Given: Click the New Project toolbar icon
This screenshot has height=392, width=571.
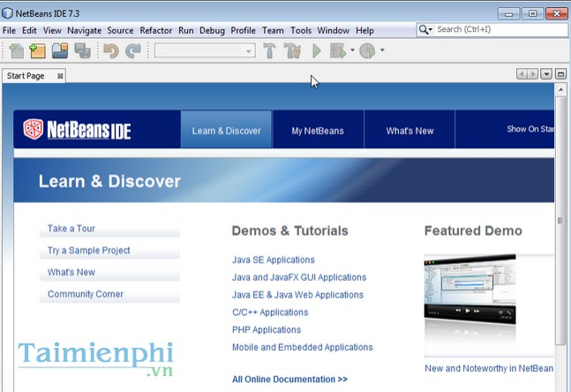Looking at the screenshot, I should [x=37, y=50].
